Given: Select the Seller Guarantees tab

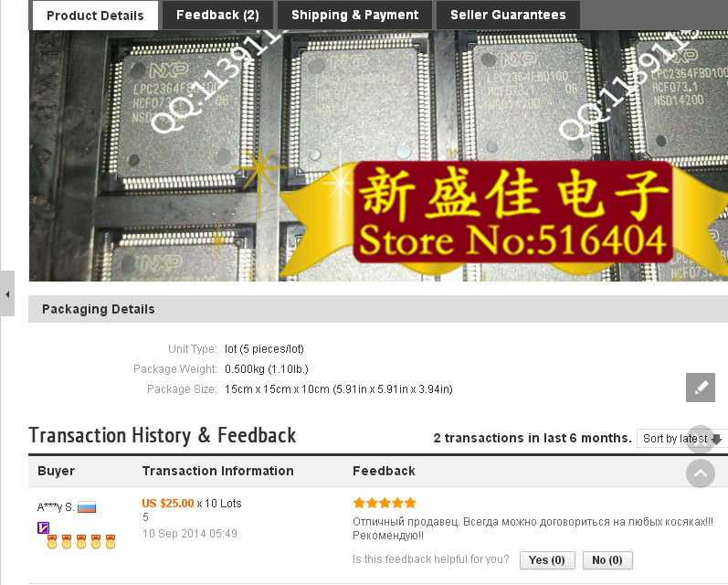Looking at the screenshot, I should [x=508, y=16].
